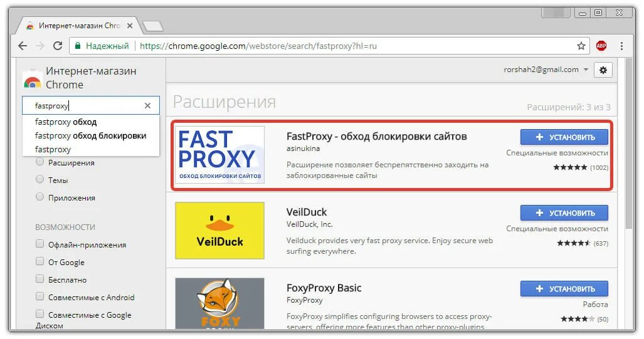Open the FoxyProxy Basic extension title
644x339 pixels.
[324, 288]
